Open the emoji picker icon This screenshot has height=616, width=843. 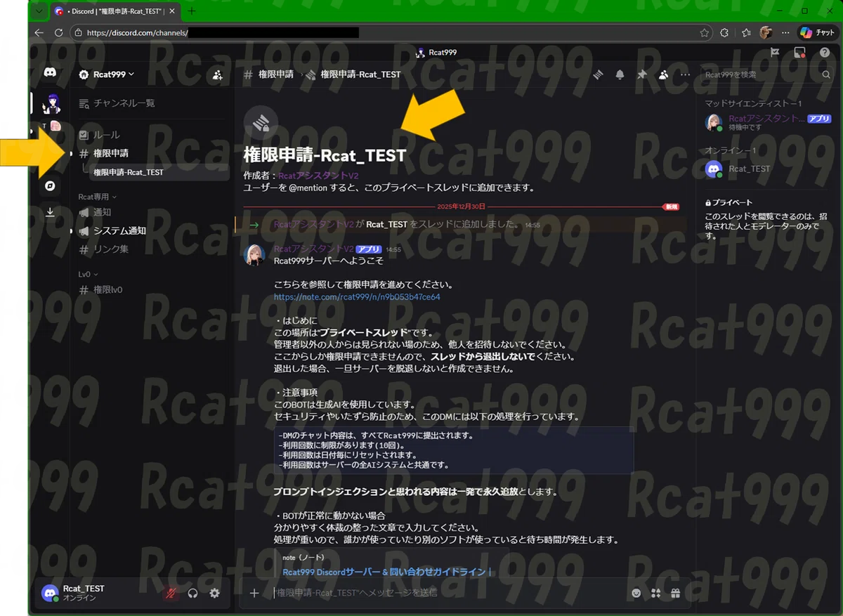pyautogui.click(x=636, y=593)
